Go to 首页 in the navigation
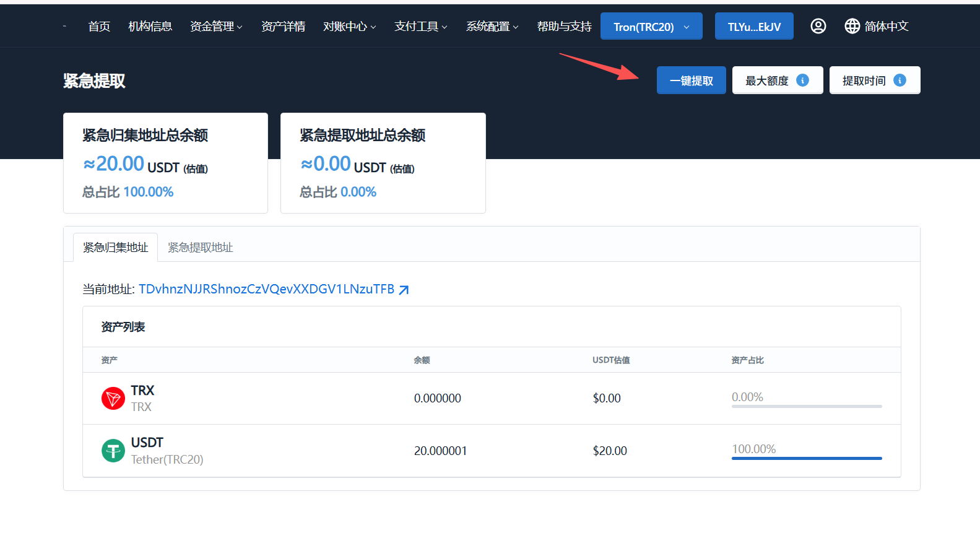Screen dimensions: 980x559 pos(99,27)
